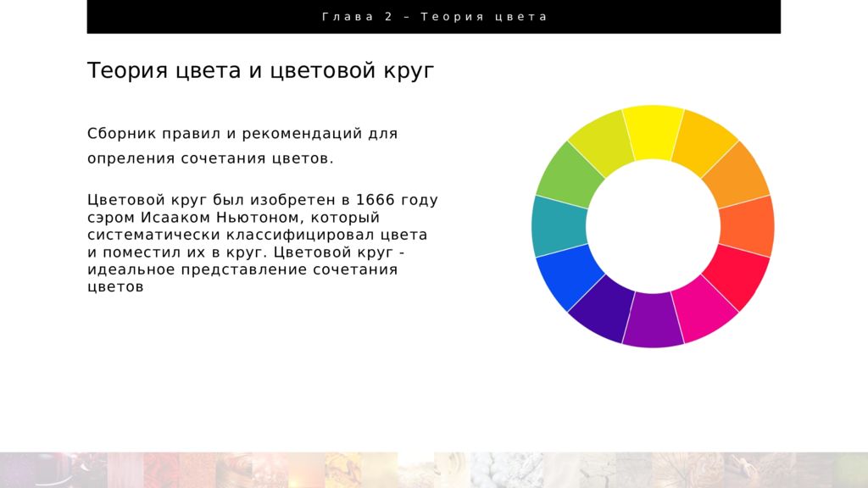Click the yellow segment of the color wheel
Image resolution: width=868 pixels, height=488 pixels.
pos(654,131)
